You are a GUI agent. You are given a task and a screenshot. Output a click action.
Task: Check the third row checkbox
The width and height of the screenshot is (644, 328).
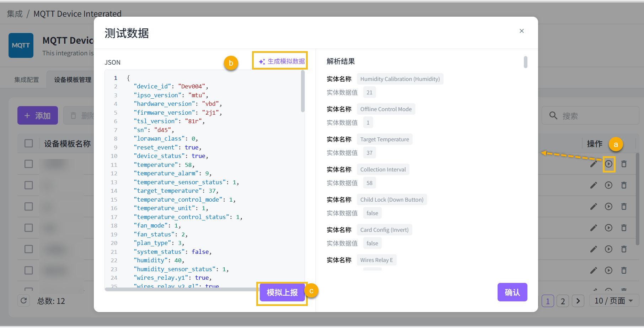29,207
